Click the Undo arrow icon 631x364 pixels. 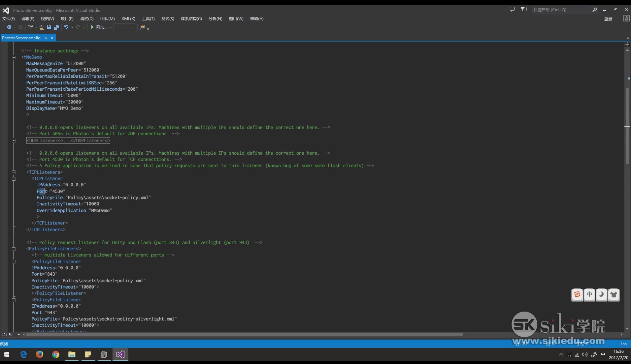[66, 27]
